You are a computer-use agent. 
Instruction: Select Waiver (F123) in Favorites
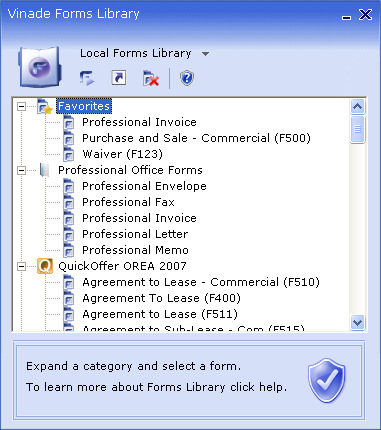point(122,154)
